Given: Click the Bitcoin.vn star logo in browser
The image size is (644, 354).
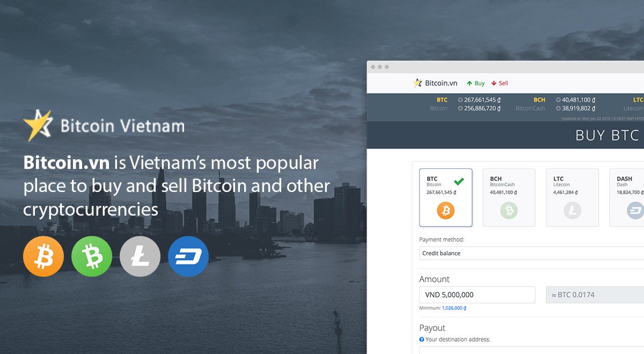Looking at the screenshot, I should coord(418,83).
